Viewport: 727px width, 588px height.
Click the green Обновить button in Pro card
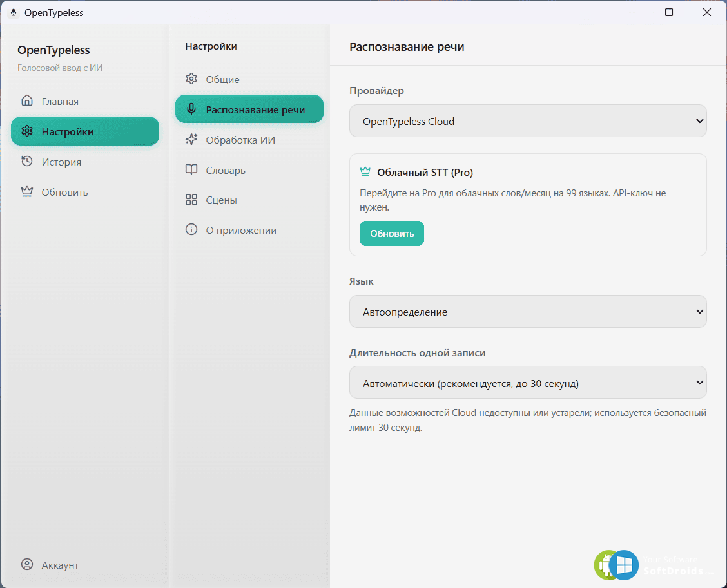[x=392, y=234]
